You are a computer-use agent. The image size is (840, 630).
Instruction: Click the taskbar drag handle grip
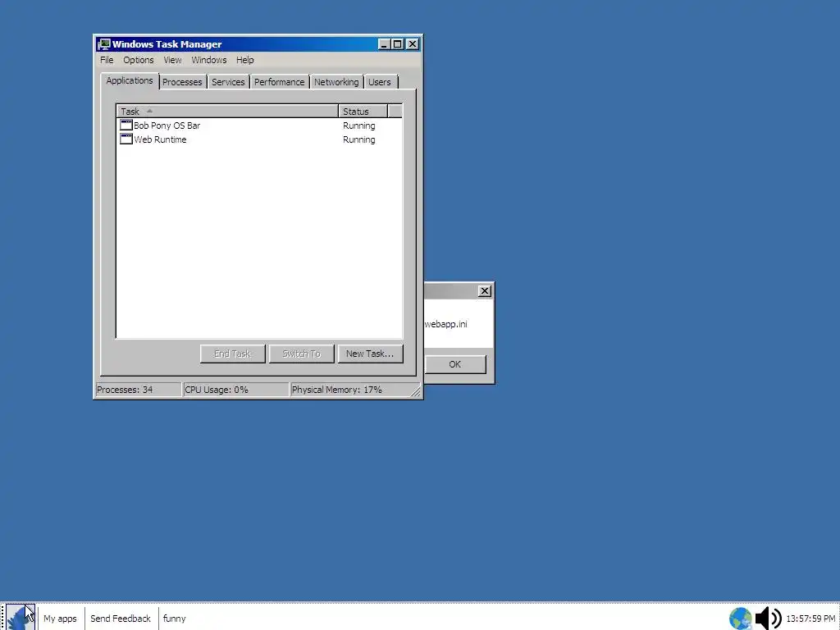[2, 617]
